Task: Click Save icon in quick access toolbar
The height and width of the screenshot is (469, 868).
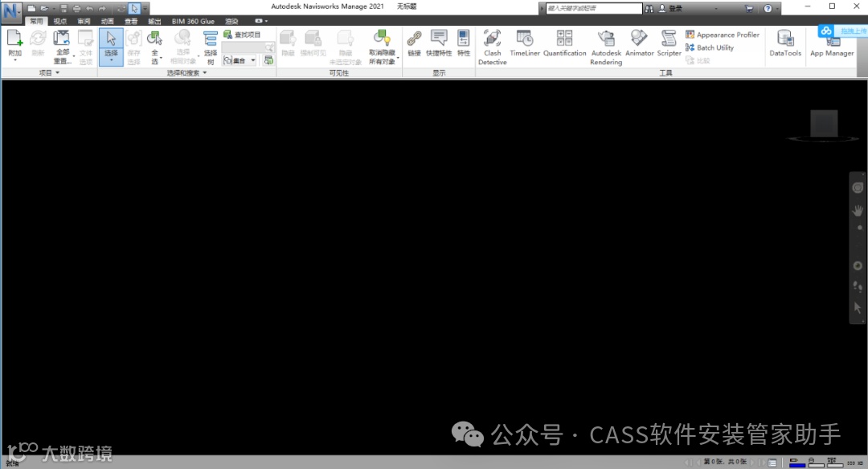Action: (x=63, y=8)
